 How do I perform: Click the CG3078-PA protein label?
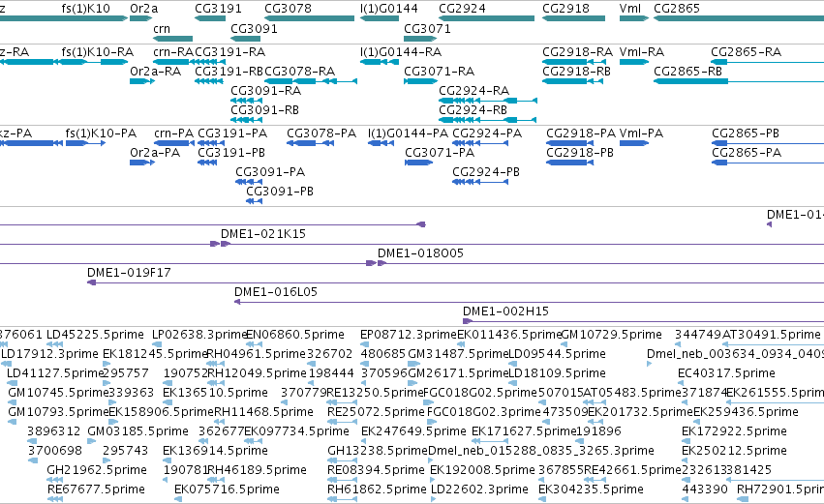(x=321, y=133)
